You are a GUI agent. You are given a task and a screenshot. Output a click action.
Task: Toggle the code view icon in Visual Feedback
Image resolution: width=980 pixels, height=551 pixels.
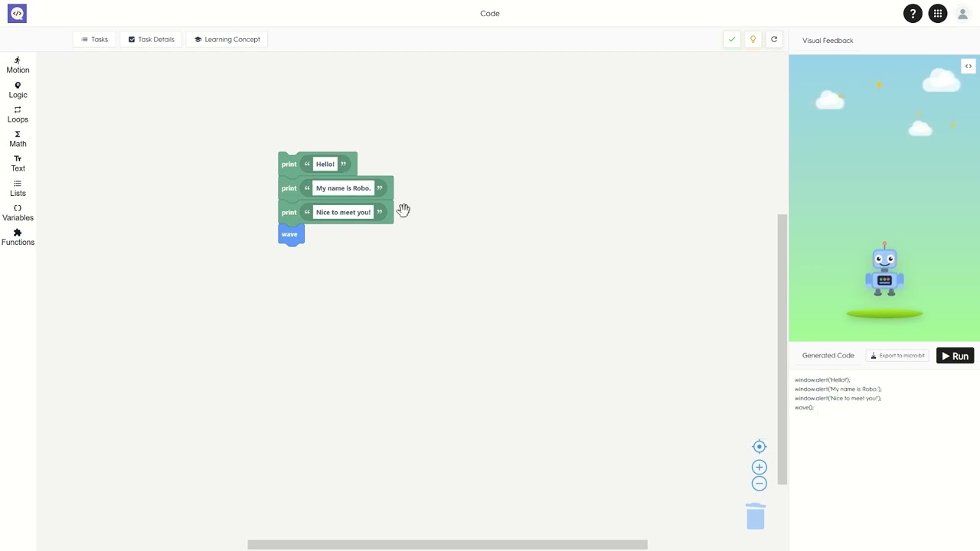tap(969, 66)
